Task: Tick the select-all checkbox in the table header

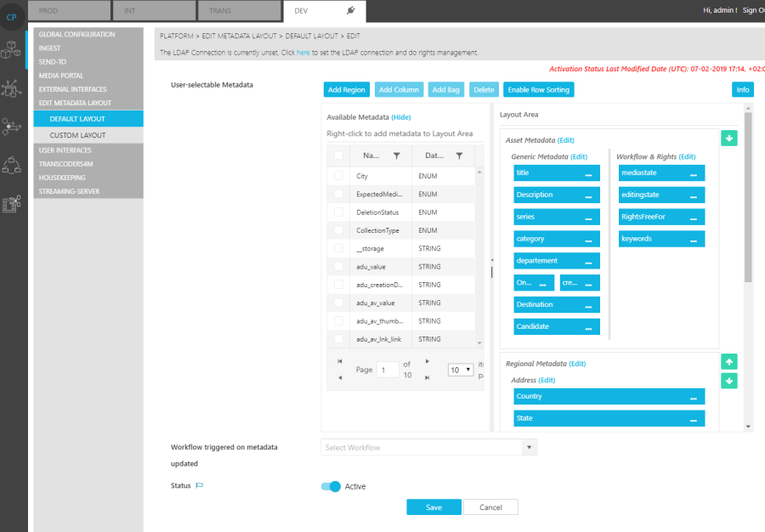Action: pyautogui.click(x=339, y=156)
